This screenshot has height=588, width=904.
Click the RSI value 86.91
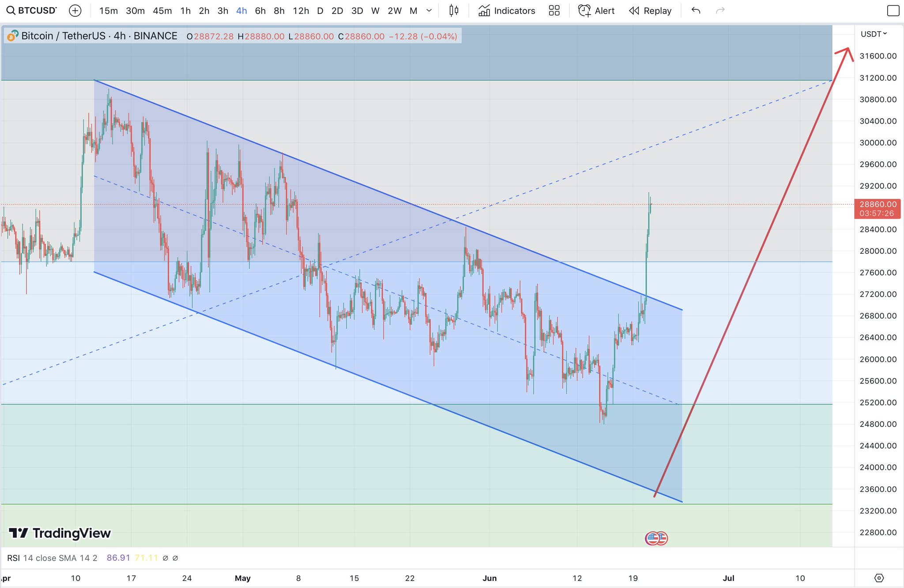(118, 558)
